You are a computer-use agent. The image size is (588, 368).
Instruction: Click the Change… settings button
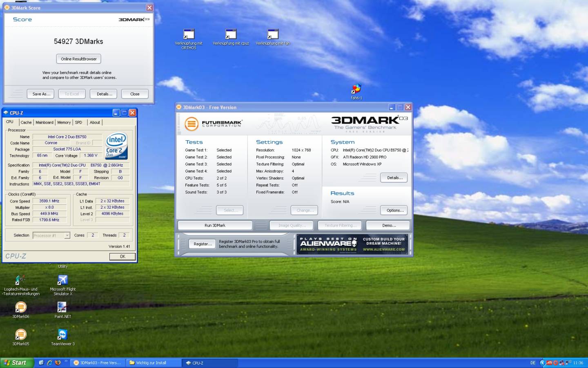tap(305, 210)
